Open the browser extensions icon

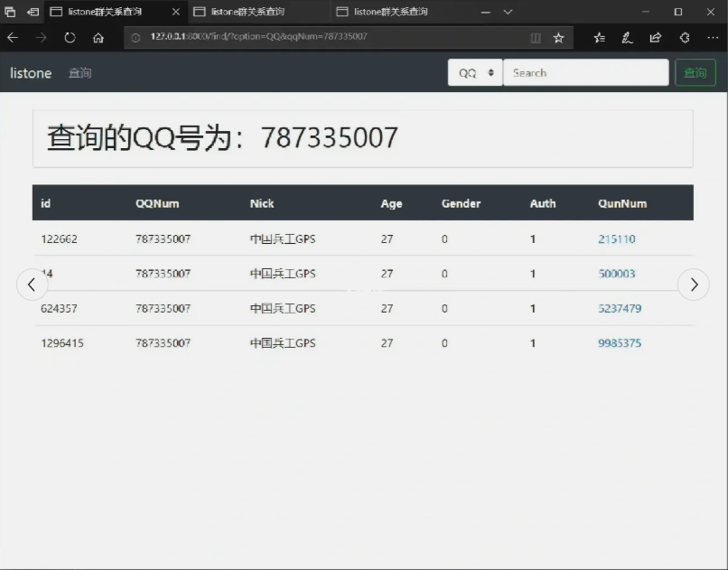pos(685,38)
